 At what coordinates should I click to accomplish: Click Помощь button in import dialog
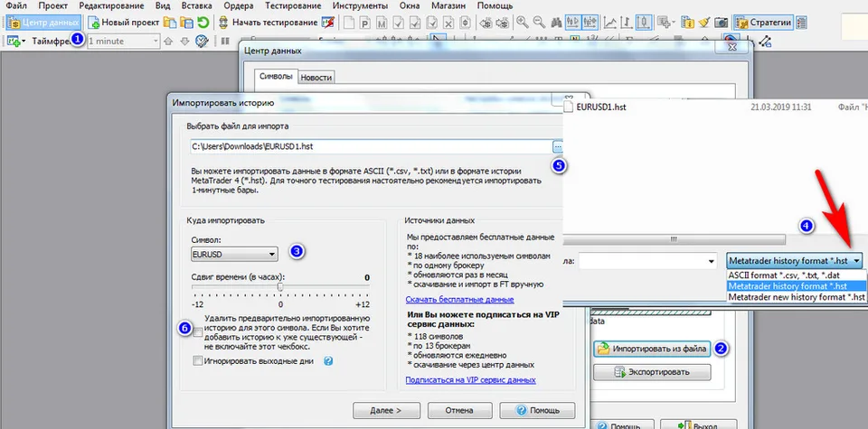[x=537, y=411]
